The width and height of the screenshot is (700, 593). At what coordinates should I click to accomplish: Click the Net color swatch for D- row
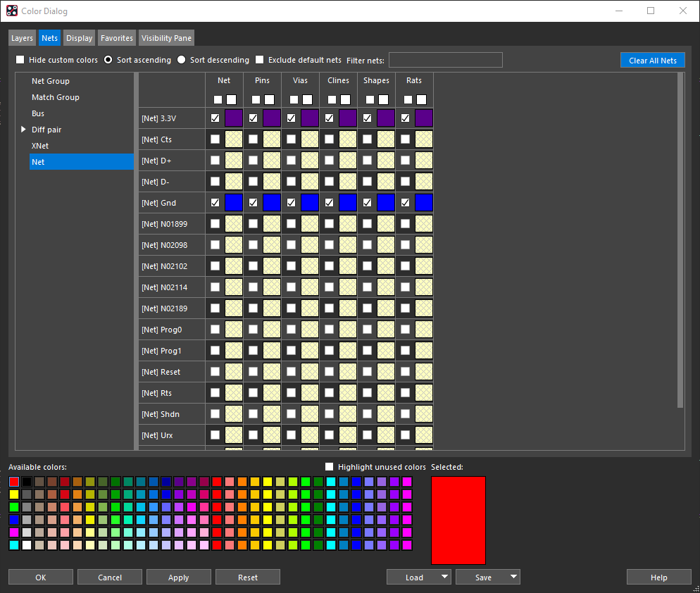(x=234, y=181)
